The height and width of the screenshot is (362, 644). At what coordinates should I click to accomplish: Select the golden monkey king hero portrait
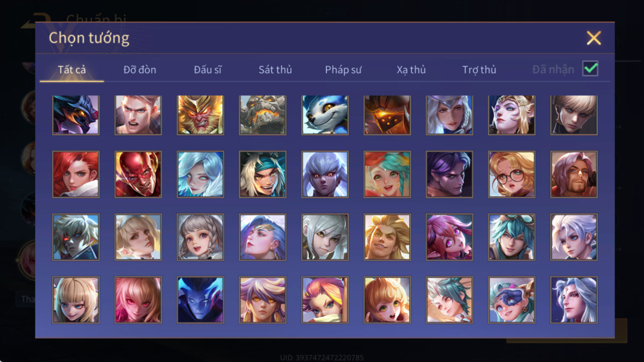[x=200, y=115]
